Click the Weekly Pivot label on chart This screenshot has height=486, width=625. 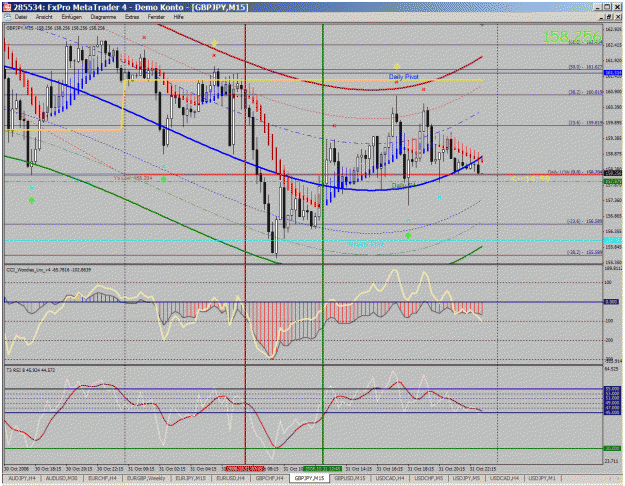tap(365, 244)
